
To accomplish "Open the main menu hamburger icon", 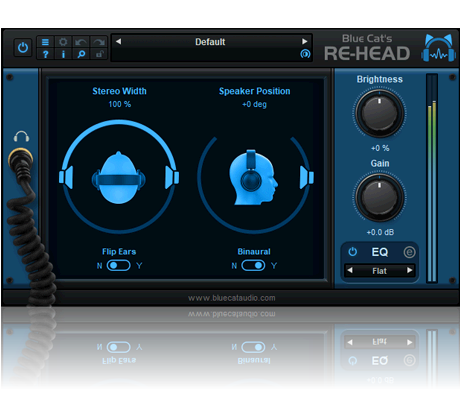I will [x=45, y=42].
